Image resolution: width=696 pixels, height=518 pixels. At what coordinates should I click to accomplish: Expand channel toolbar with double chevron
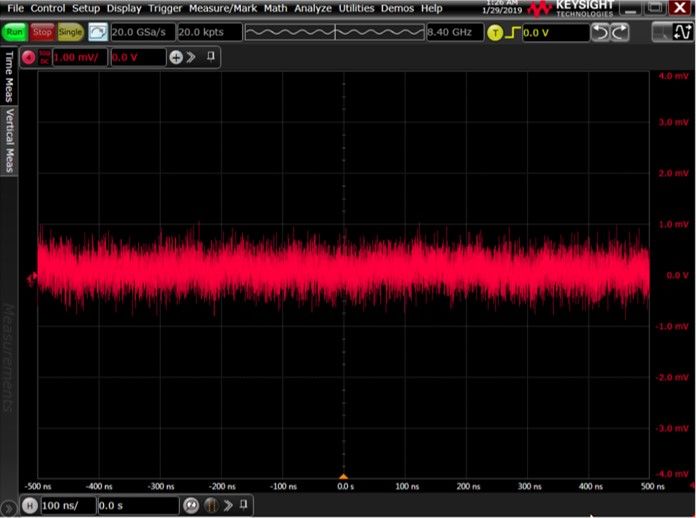(x=191, y=57)
